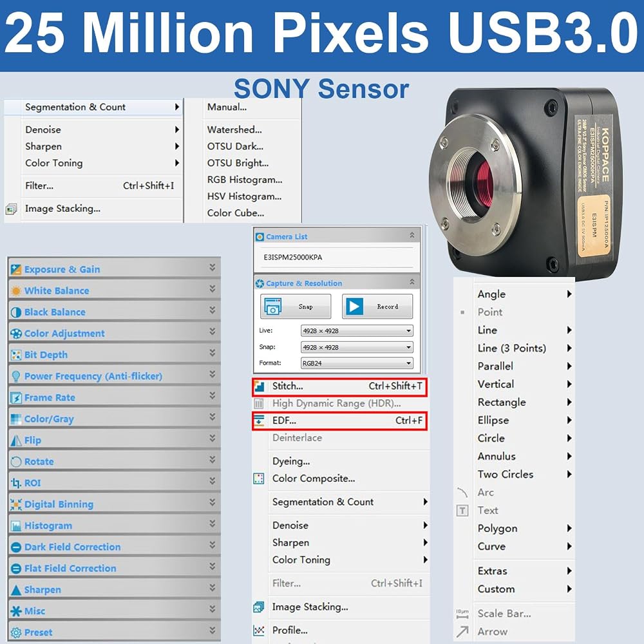Click the Exposure & Gain panel icon
Viewport: 644px width, 644px height.
(x=16, y=269)
